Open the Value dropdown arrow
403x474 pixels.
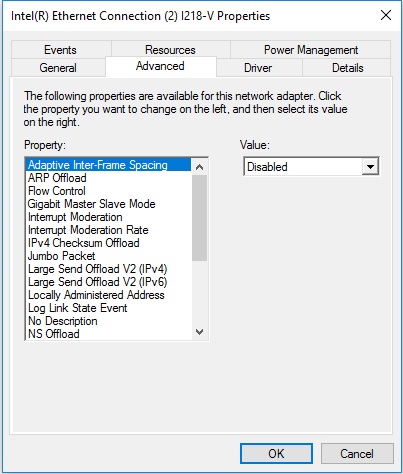point(370,166)
